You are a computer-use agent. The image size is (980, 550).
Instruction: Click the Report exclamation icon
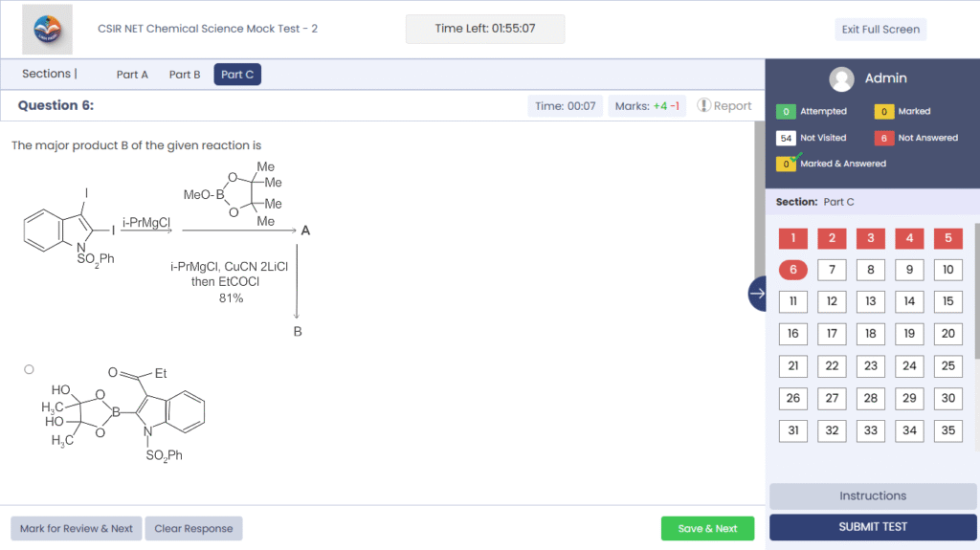click(703, 105)
